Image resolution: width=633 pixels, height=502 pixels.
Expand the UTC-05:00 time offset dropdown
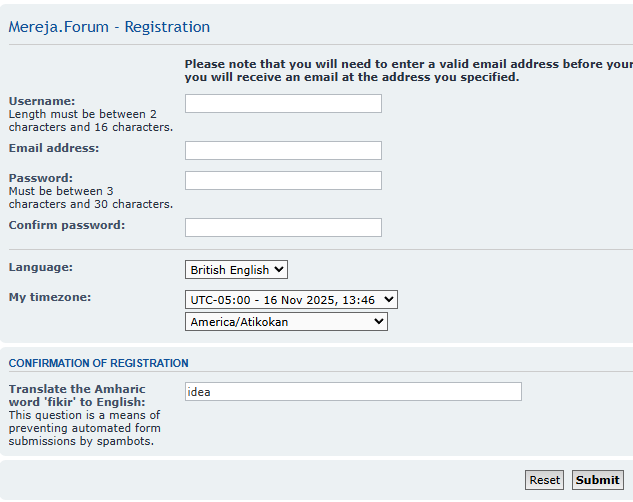[x=291, y=300]
